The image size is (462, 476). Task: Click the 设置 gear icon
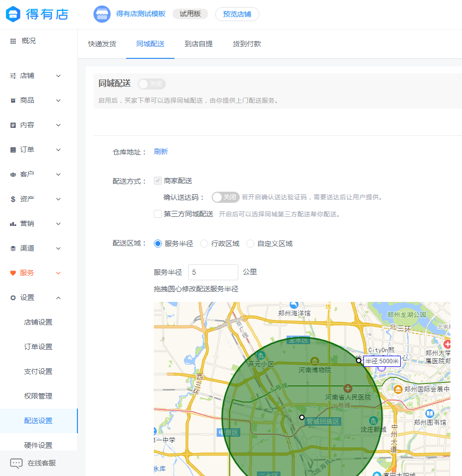pos(13,298)
